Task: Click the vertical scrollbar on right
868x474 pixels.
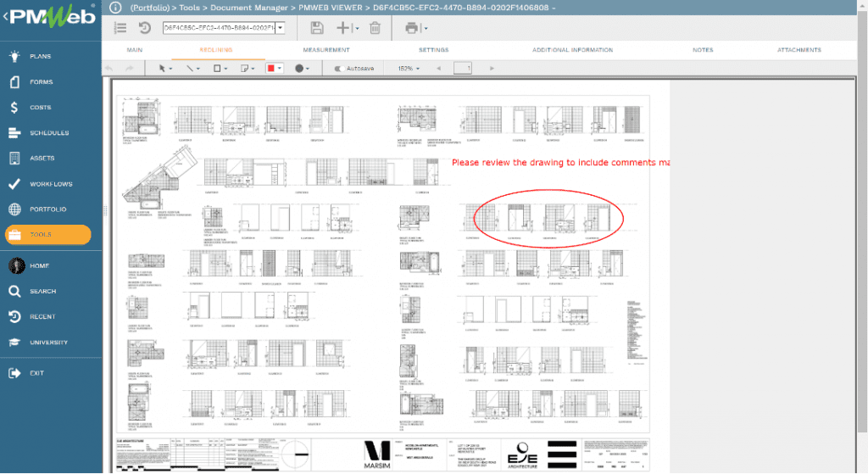Action: (x=862, y=221)
